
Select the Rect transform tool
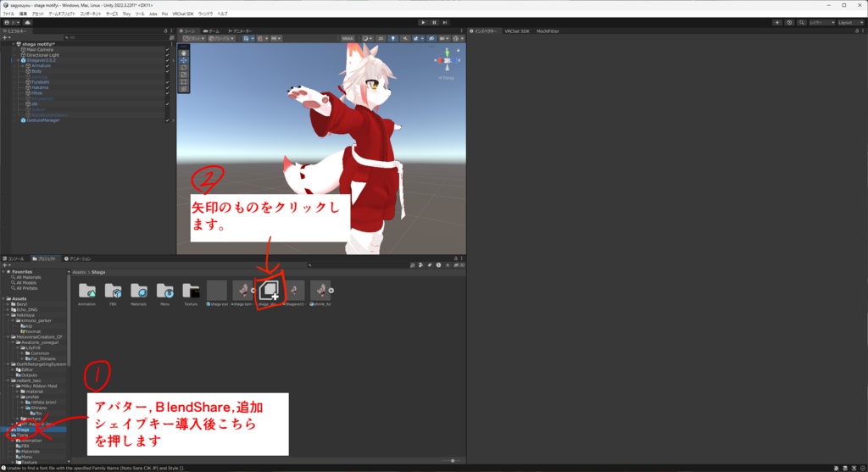click(x=184, y=82)
